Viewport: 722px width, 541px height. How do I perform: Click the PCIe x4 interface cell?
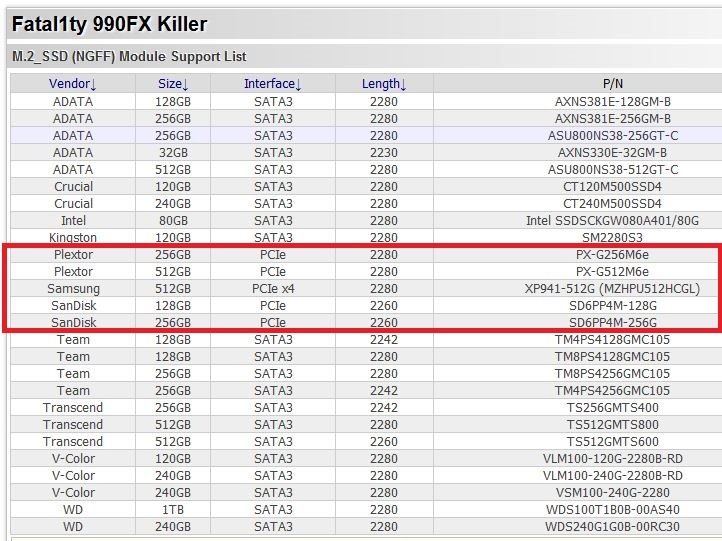coord(273,289)
